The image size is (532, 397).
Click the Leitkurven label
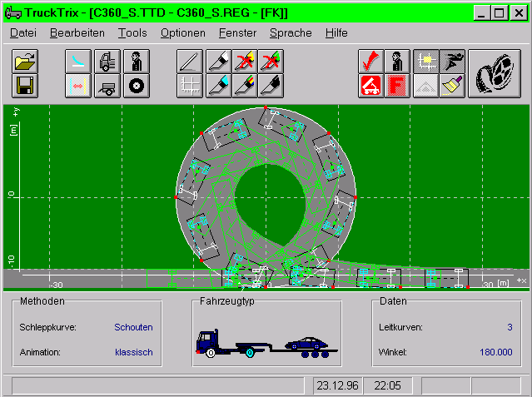coord(400,327)
